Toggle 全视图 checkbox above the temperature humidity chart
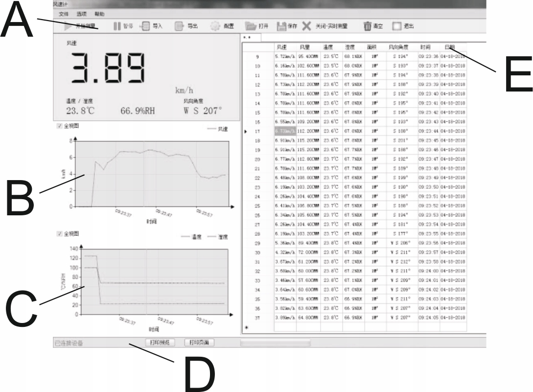Screen dimensions: 533x392 click(x=60, y=233)
